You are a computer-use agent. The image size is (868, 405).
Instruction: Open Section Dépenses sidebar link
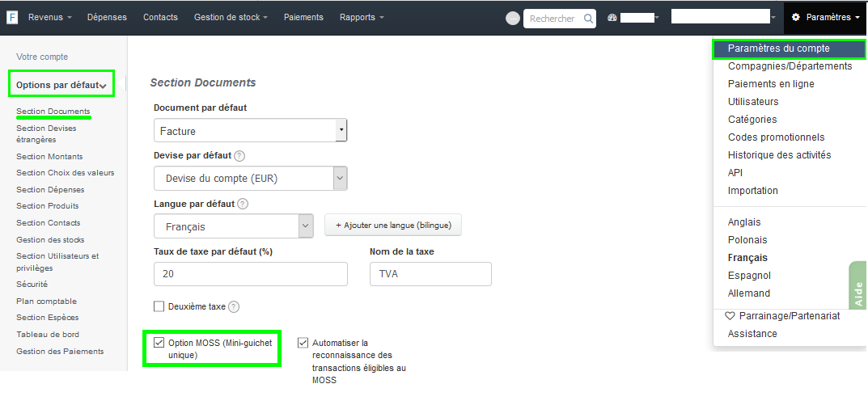[50, 189]
